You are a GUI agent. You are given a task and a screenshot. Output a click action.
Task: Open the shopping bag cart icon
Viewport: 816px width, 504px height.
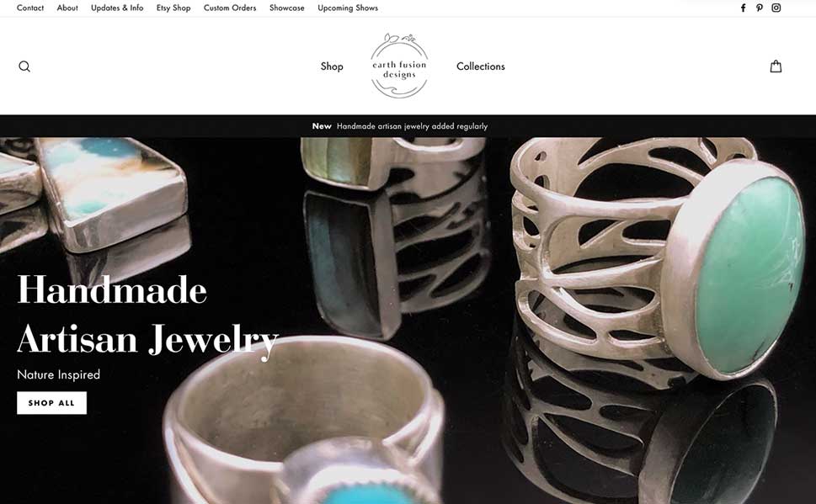tap(776, 66)
